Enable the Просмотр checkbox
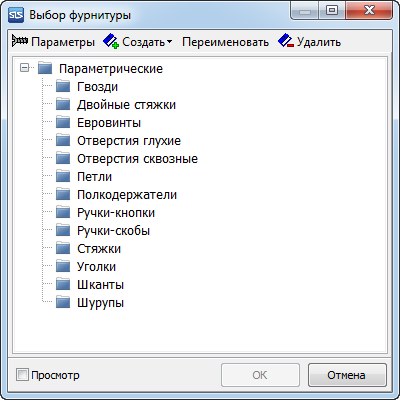The width and height of the screenshot is (400, 400). (22, 375)
